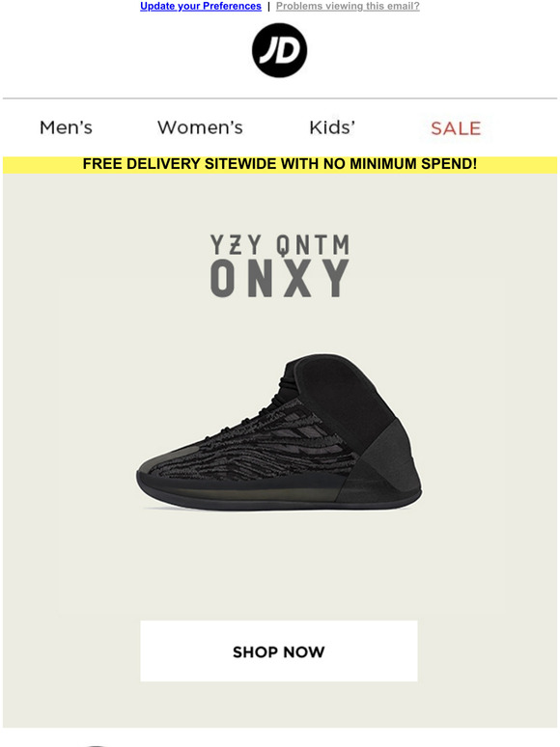This screenshot has height=747, width=560.
Task: Go to the Women's category
Action: pos(200,127)
